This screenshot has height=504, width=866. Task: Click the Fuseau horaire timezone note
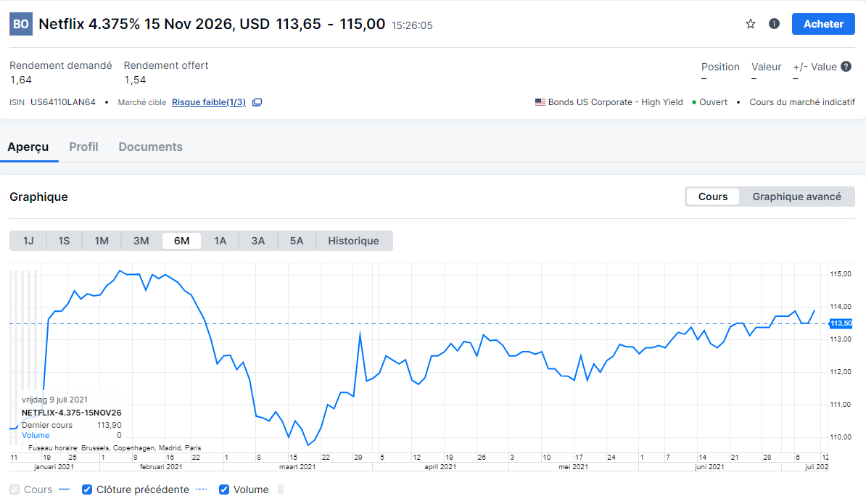(x=115, y=448)
